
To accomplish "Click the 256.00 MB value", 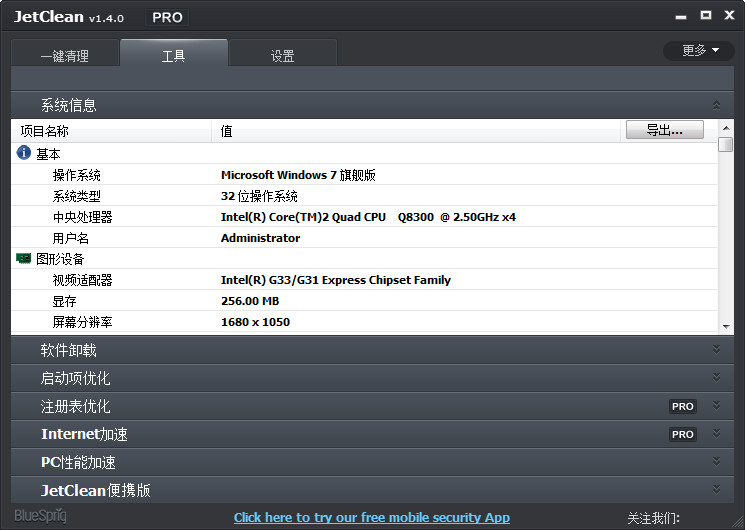I will point(250,301).
